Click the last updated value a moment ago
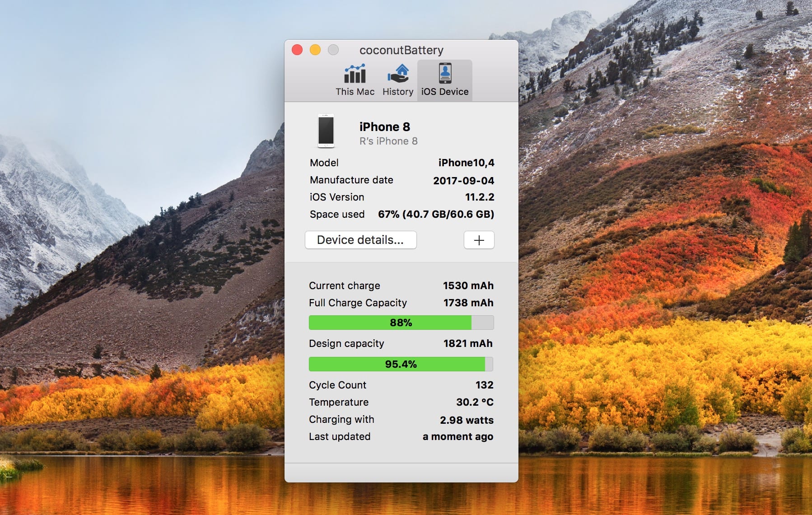 [x=458, y=436]
